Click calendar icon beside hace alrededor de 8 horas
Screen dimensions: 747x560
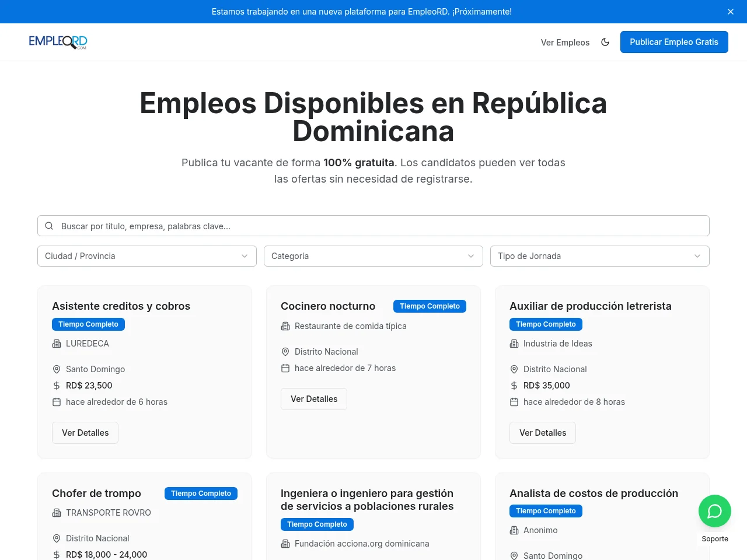tap(514, 402)
